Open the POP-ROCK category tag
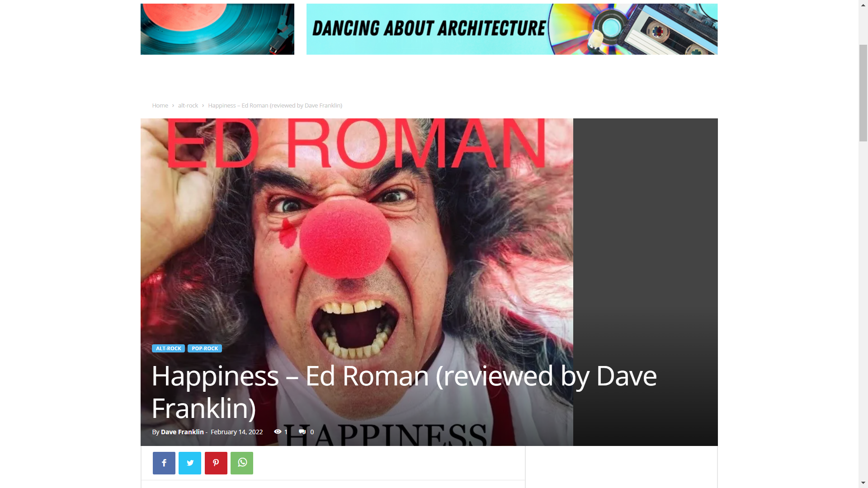This screenshot has width=868, height=488. (x=205, y=348)
